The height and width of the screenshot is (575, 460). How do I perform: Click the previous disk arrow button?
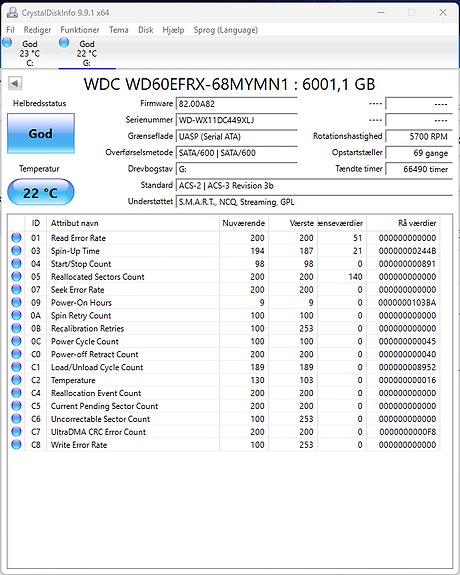coord(15,83)
